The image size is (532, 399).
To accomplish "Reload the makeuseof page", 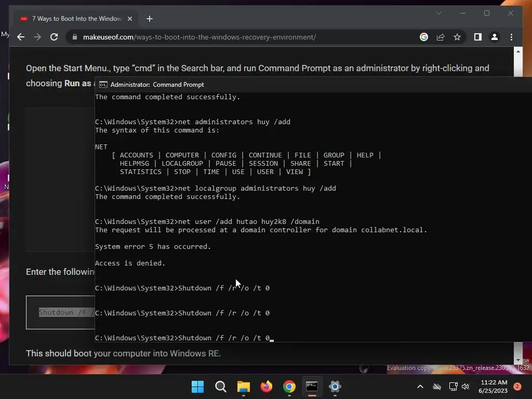I will pyautogui.click(x=54, y=37).
